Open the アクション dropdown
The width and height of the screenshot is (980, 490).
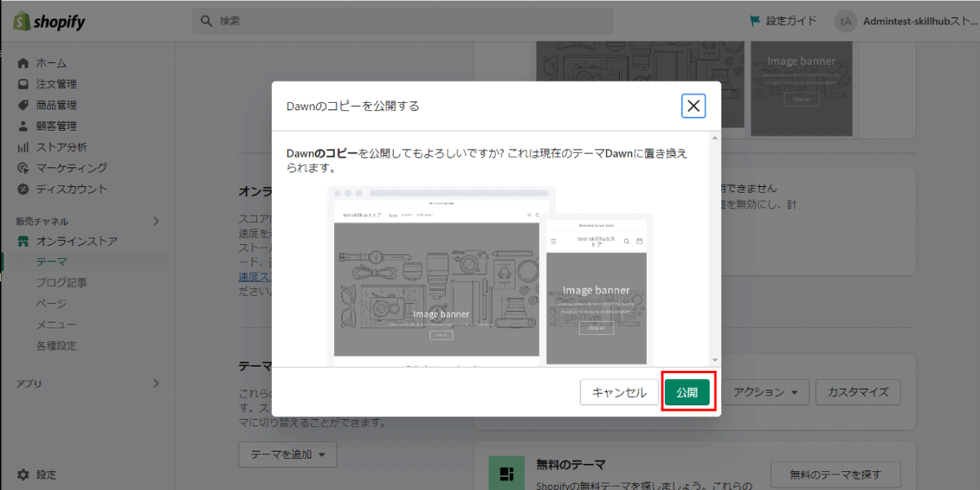(x=765, y=392)
